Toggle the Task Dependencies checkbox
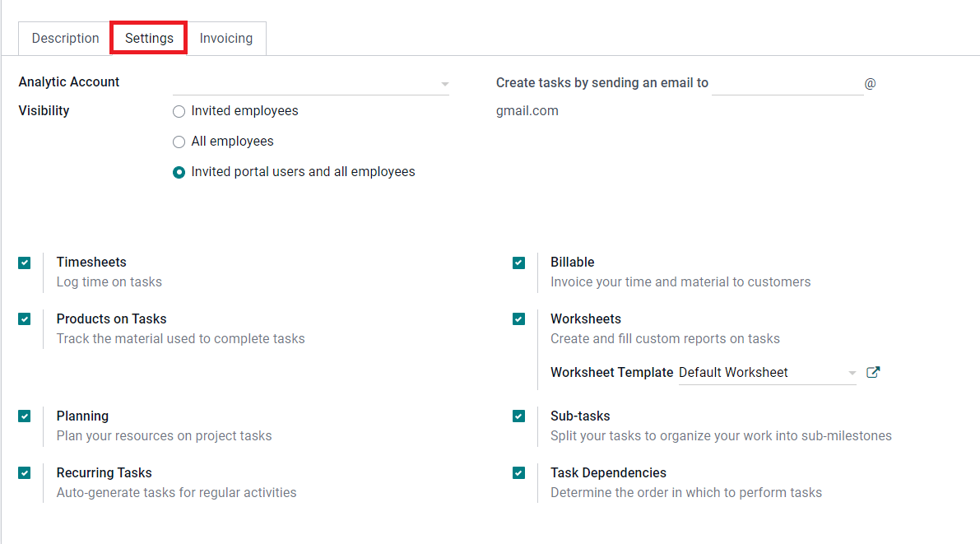Image resolution: width=980 pixels, height=544 pixels. 518,472
